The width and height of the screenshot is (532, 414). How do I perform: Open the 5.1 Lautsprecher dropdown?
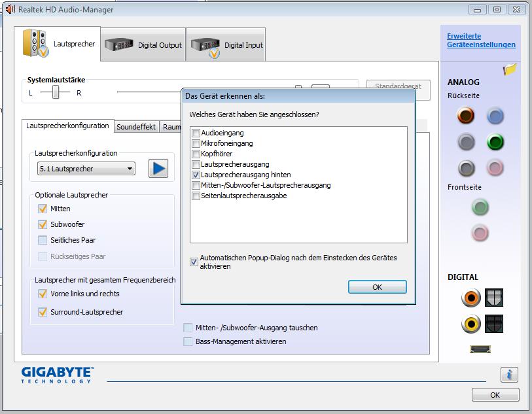(86, 169)
